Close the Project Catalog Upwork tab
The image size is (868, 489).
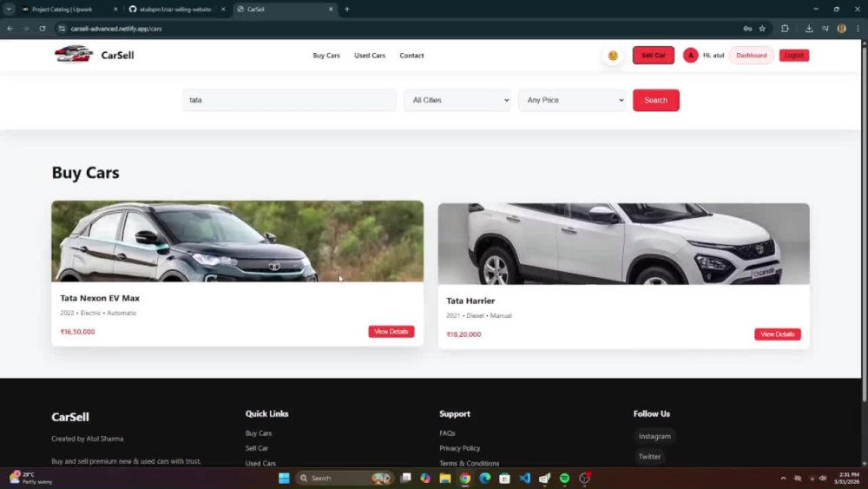[115, 9]
